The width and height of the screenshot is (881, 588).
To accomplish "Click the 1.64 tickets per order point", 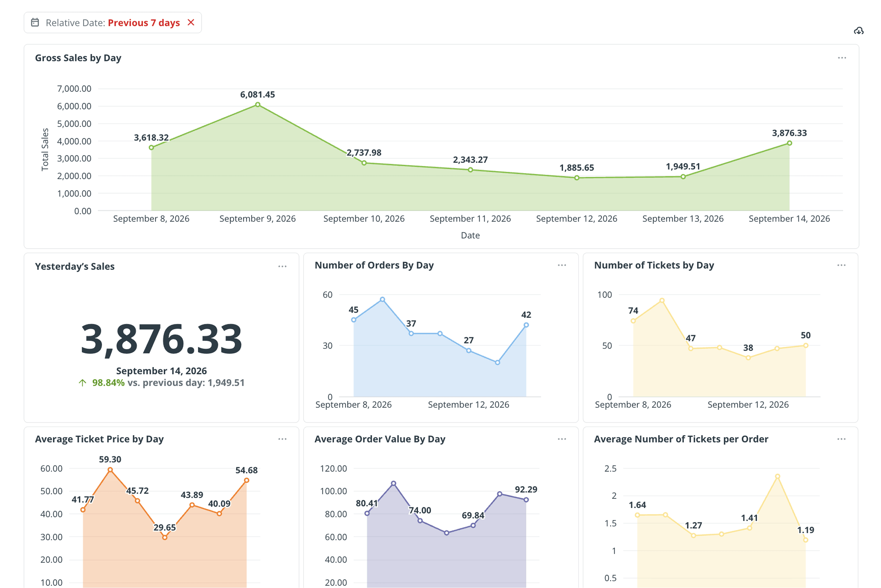I will click(x=637, y=515).
